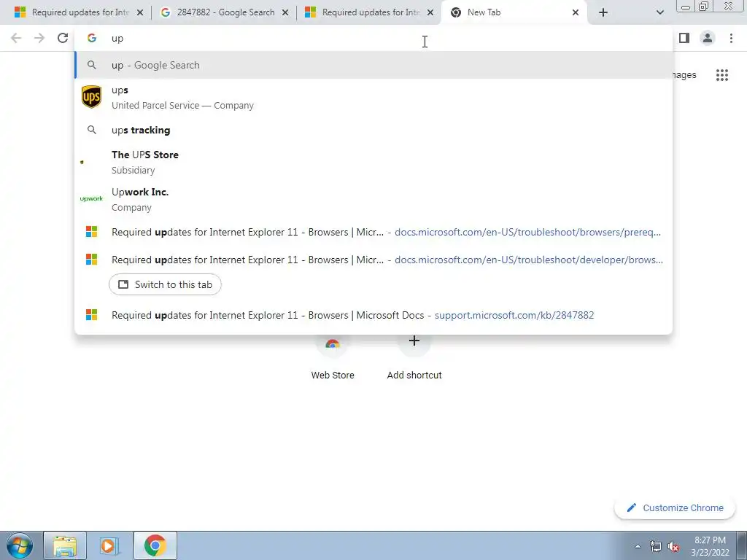Select the 'ups tracking' suggestion
747x560 pixels.
click(x=373, y=130)
